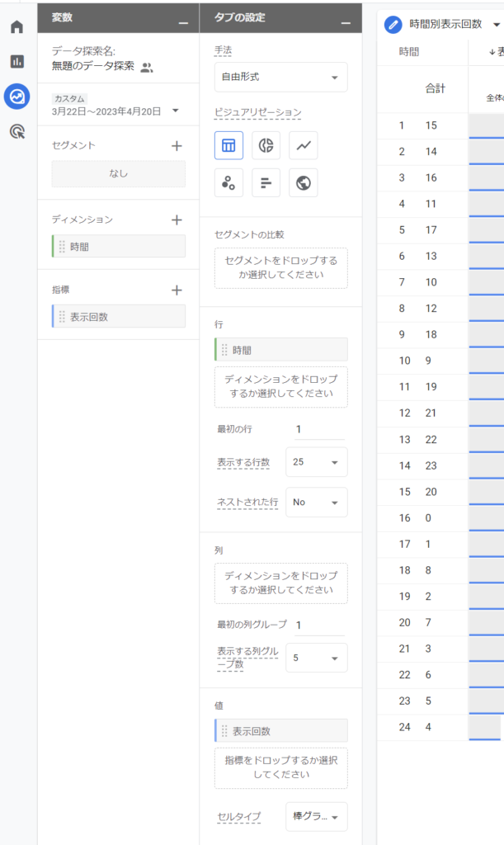Select the Explore icon in sidebar
Image resolution: width=504 pixels, height=845 pixels.
pyautogui.click(x=16, y=97)
